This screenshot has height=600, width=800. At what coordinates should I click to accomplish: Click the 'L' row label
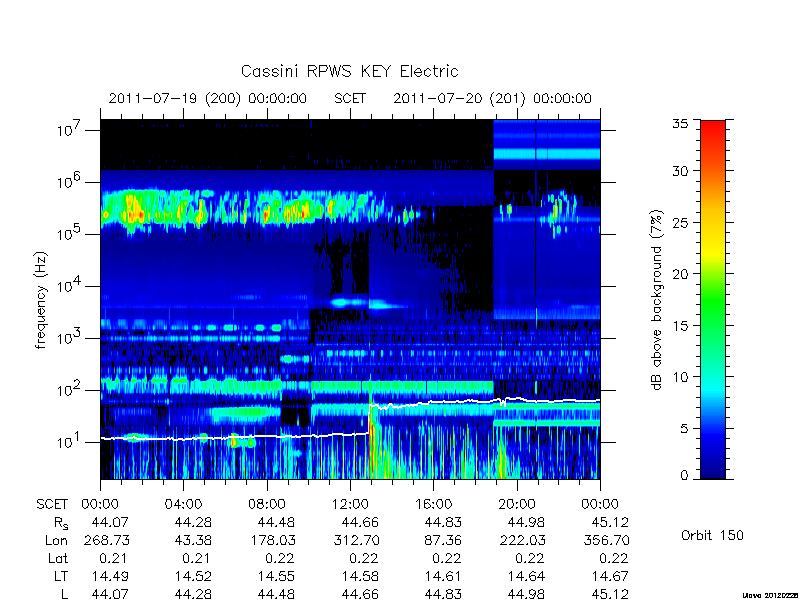pyautogui.click(x=64, y=594)
